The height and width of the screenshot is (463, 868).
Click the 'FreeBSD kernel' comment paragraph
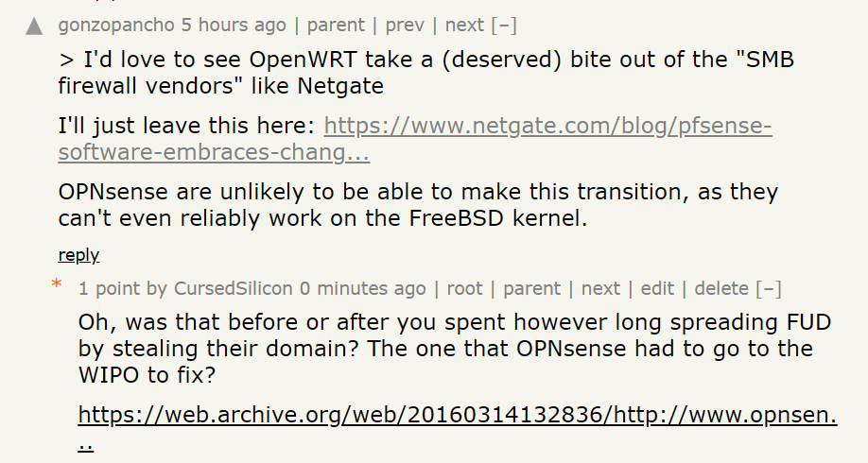[x=418, y=205]
